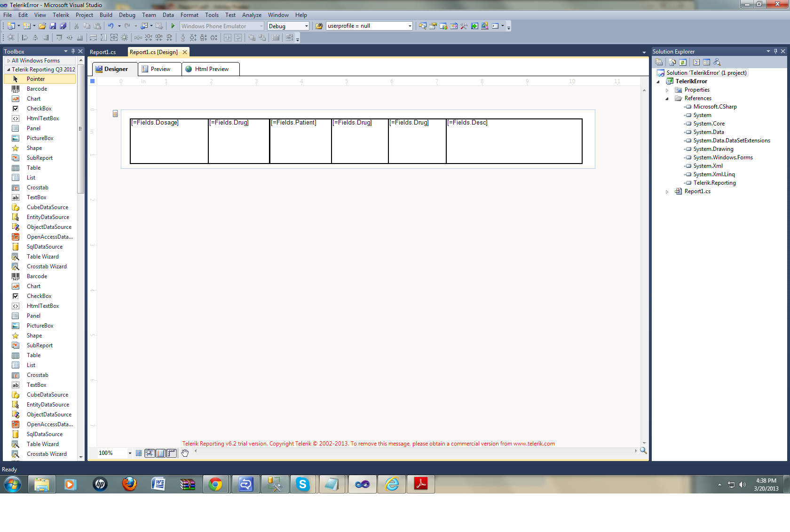Image resolution: width=790 pixels, height=532 pixels.
Task: Click the Bring to Front layout icon
Action: pyautogui.click(x=252, y=38)
